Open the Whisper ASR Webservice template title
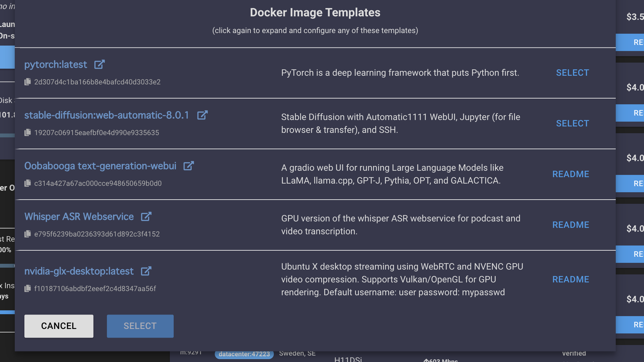Viewport: 644px width, 362px height. pyautogui.click(x=79, y=217)
